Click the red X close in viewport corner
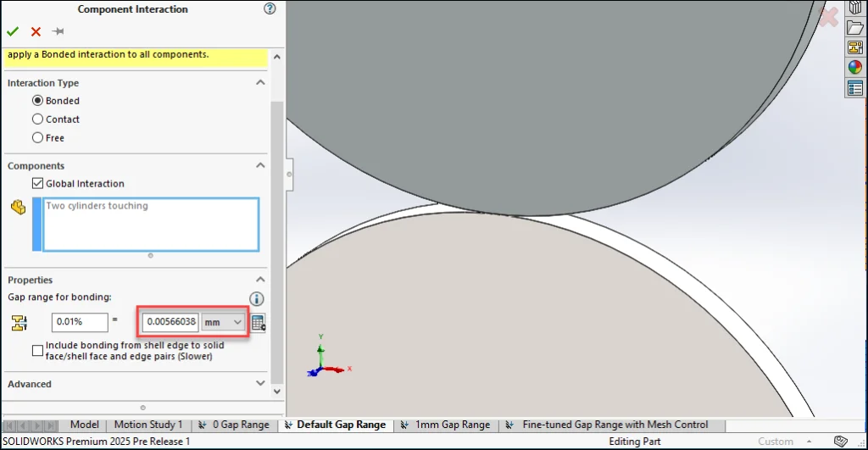The width and height of the screenshot is (868, 450). [828, 17]
